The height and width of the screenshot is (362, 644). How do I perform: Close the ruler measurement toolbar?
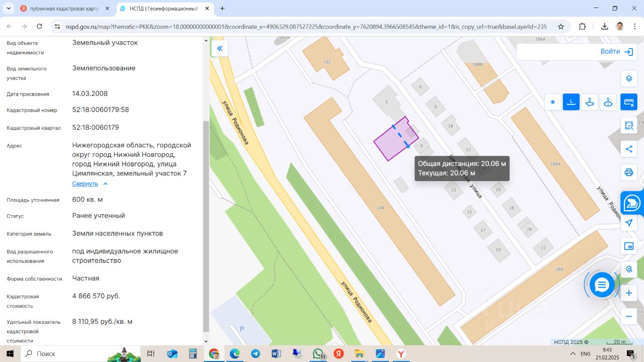pyautogui.click(x=628, y=102)
